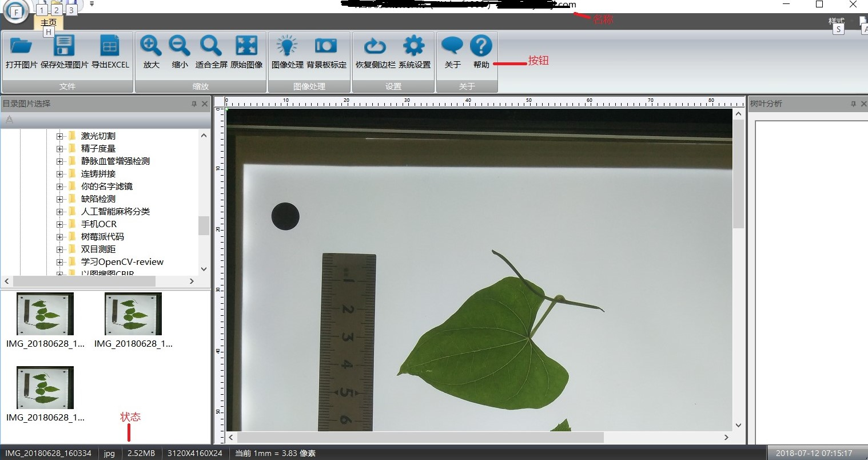The width and height of the screenshot is (868, 460).
Task: Open 系统设置 gear settings
Action: tap(415, 52)
